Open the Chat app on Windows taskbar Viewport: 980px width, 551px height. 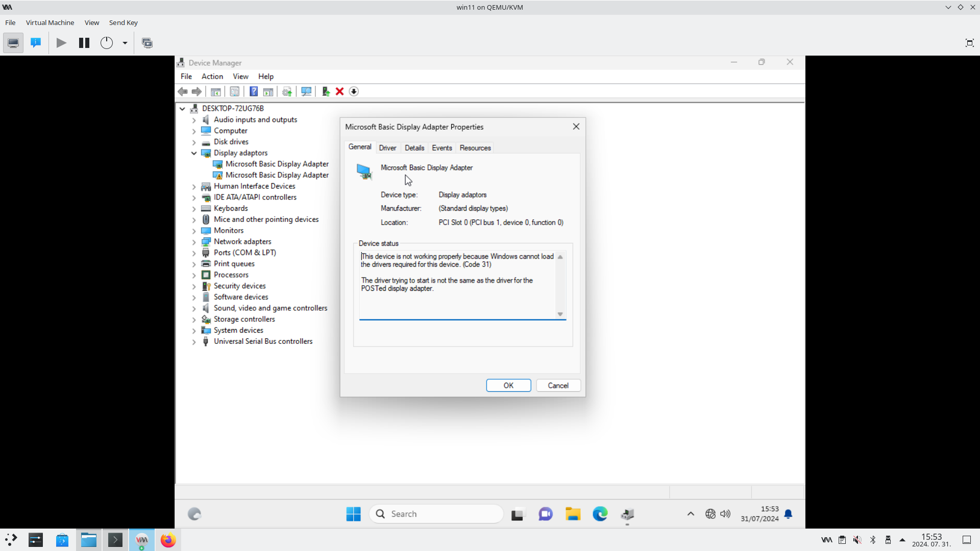coord(545,514)
